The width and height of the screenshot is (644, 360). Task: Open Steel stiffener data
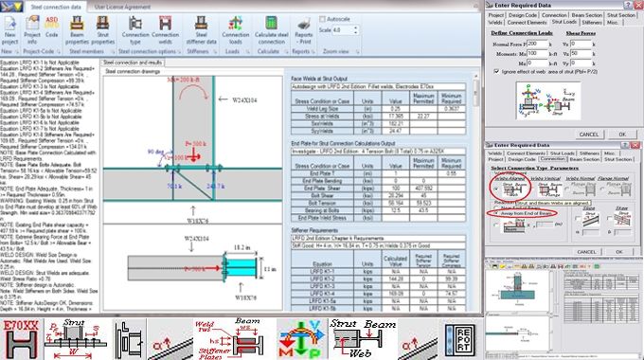[x=201, y=30]
